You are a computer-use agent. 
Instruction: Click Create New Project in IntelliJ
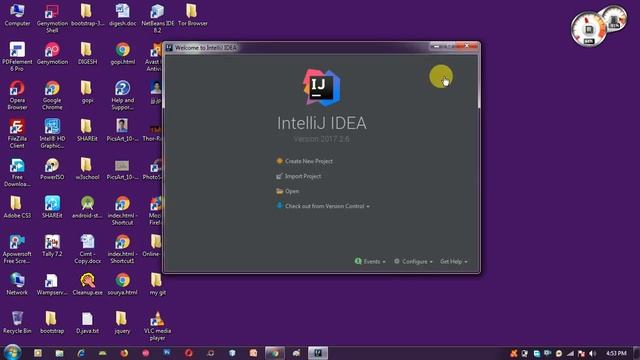click(x=309, y=161)
